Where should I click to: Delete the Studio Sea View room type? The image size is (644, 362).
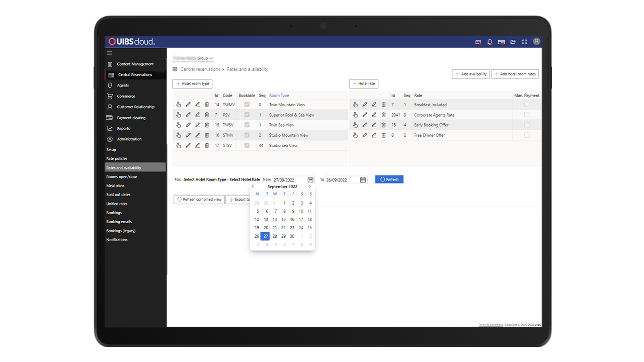[207, 145]
